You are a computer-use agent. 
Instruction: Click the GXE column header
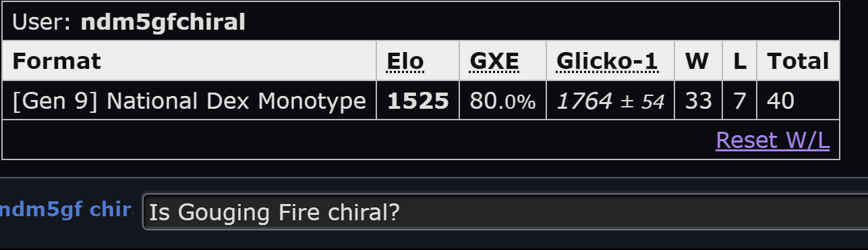494,61
